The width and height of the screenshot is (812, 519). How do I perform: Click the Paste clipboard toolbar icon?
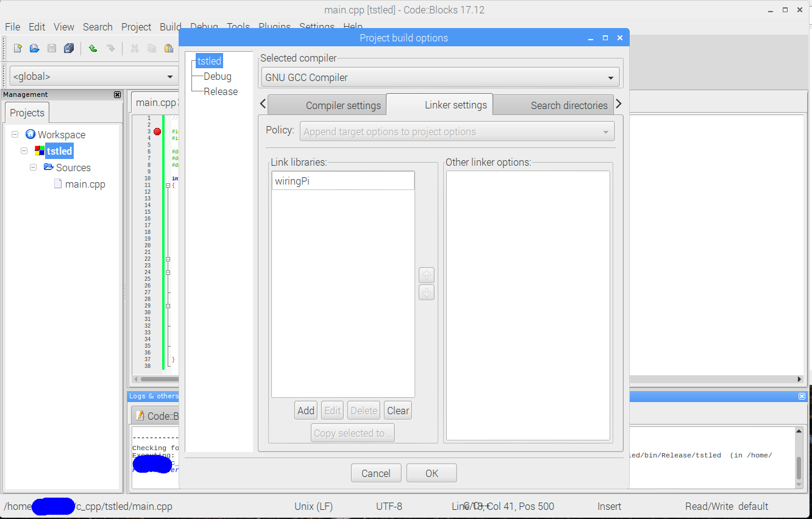tap(169, 48)
